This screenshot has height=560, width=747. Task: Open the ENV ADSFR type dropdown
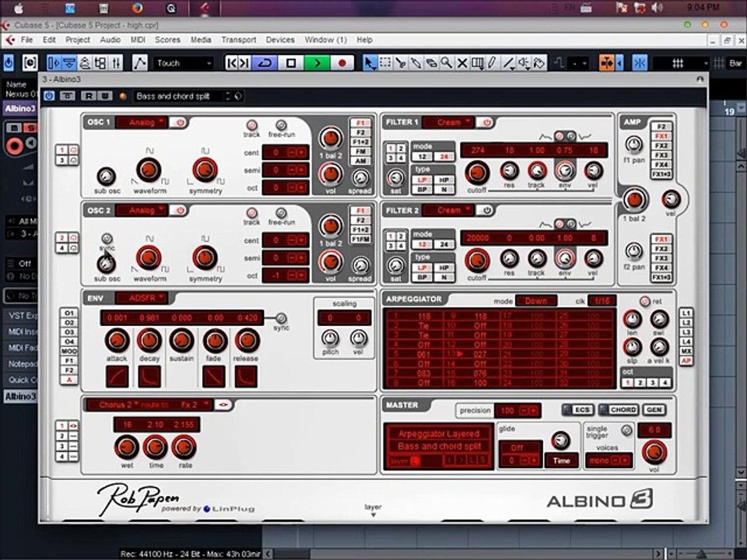pyautogui.click(x=141, y=298)
